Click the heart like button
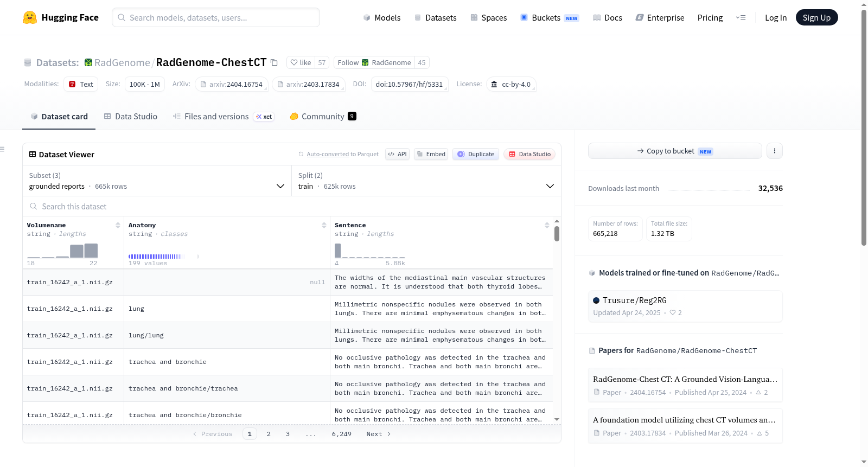The image size is (868, 467). pyautogui.click(x=301, y=62)
